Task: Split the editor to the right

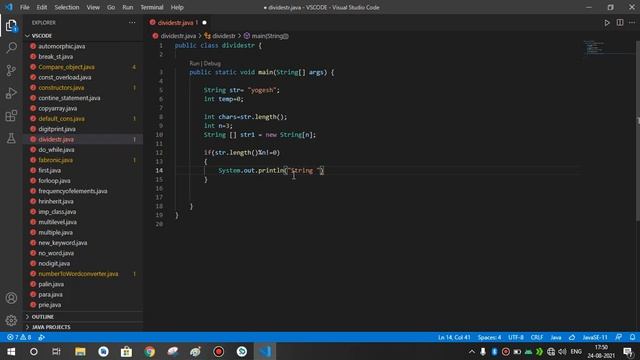Action: tap(620, 23)
